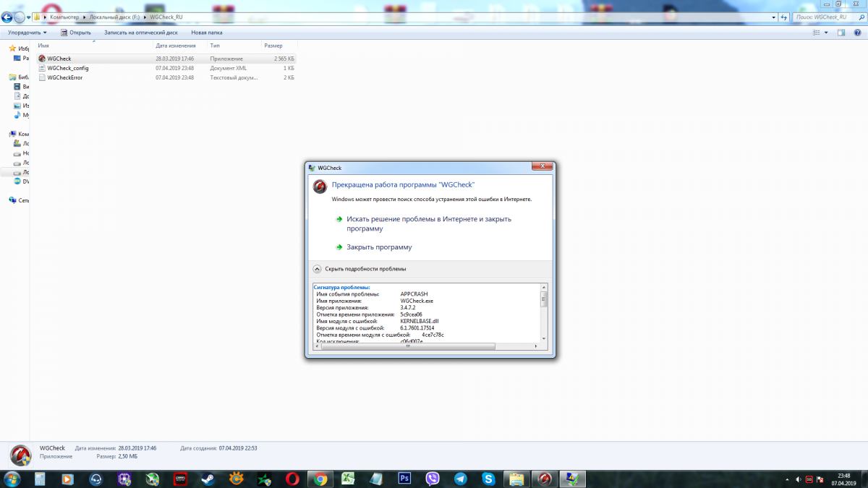Image resolution: width=868 pixels, height=488 pixels.
Task: Open the Упорядочить dropdown menu
Action: 27,33
